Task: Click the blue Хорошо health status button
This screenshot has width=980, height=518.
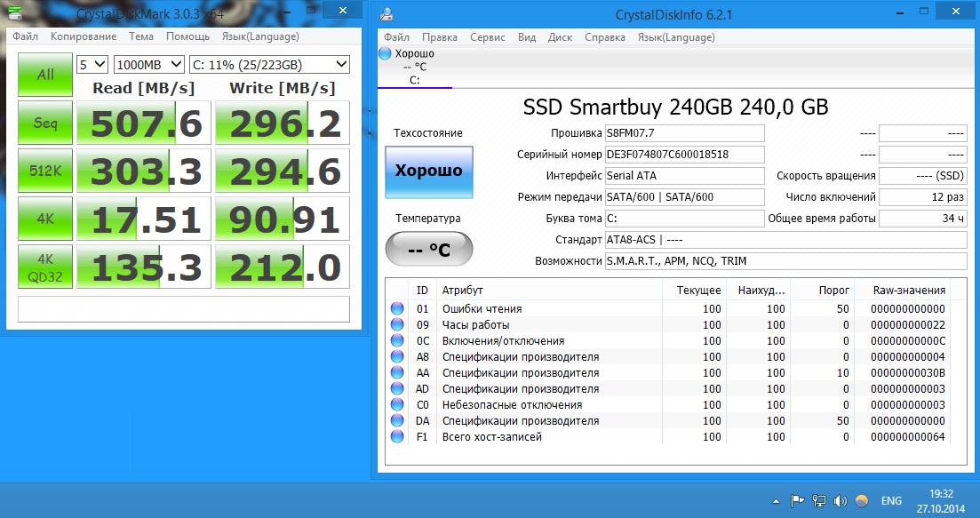Action: (x=429, y=171)
